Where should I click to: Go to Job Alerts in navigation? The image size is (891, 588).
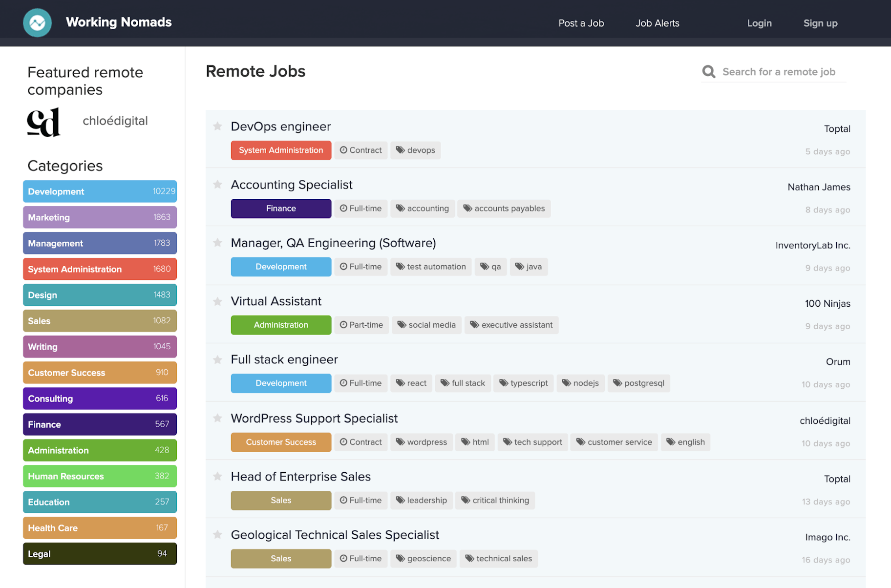click(x=657, y=23)
